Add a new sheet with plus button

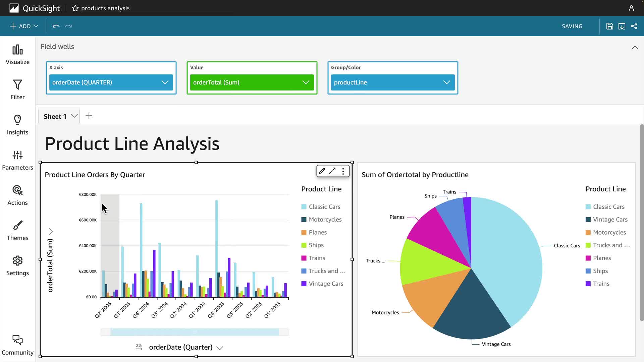click(89, 116)
